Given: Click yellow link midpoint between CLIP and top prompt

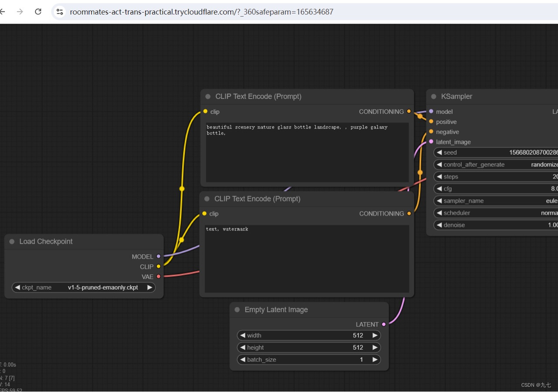Looking at the screenshot, I should pyautogui.click(x=182, y=189).
